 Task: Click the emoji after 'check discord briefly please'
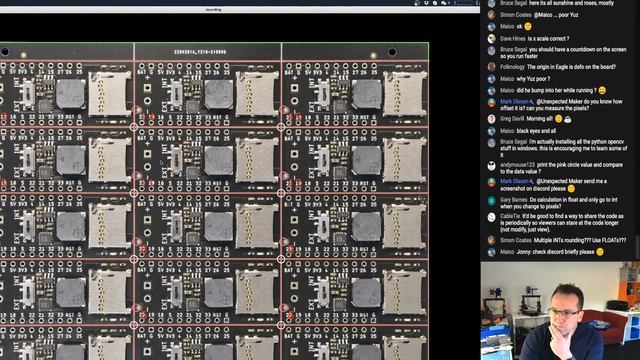pyautogui.click(x=600, y=252)
